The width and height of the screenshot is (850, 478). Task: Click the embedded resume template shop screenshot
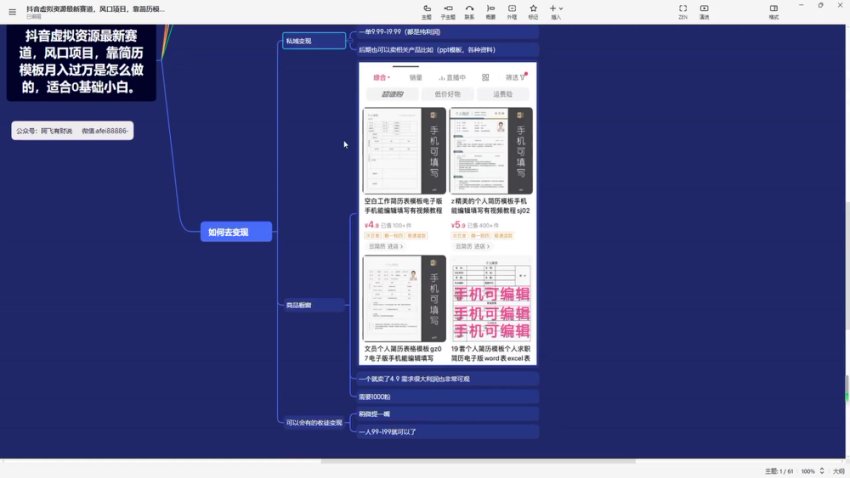[x=447, y=214]
